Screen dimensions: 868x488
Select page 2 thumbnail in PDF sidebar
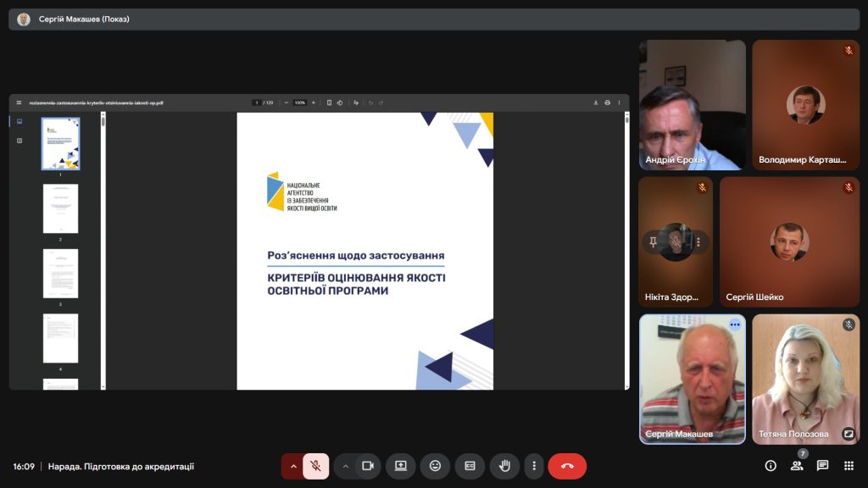pos(60,208)
